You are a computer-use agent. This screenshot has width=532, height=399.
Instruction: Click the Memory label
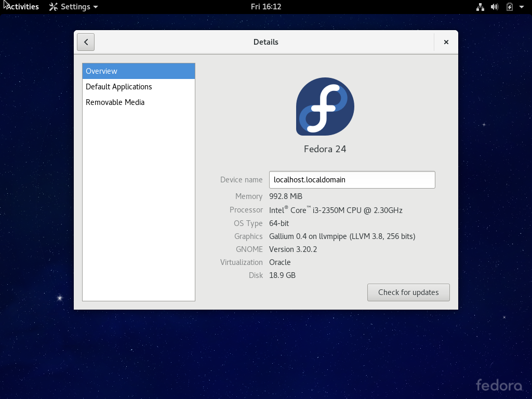point(249,196)
